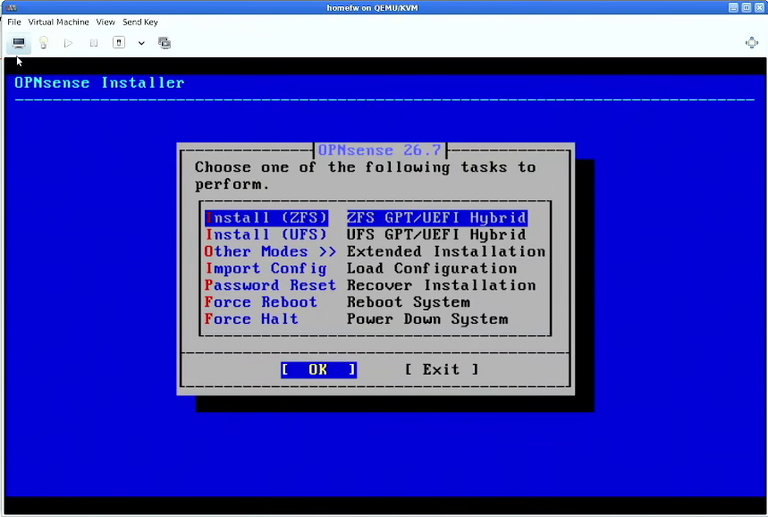Select Install (ZFS) option
This screenshot has height=517, width=768.
266,218
